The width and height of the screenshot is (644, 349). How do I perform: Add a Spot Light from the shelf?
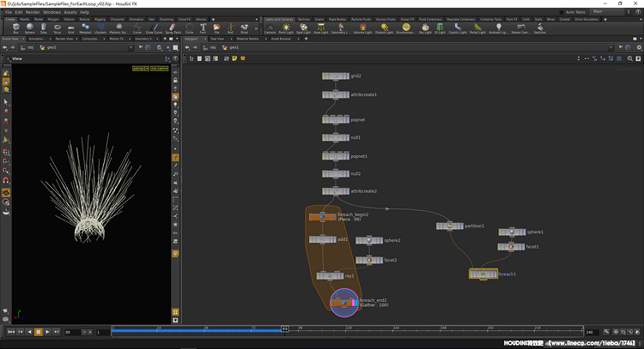(303, 28)
